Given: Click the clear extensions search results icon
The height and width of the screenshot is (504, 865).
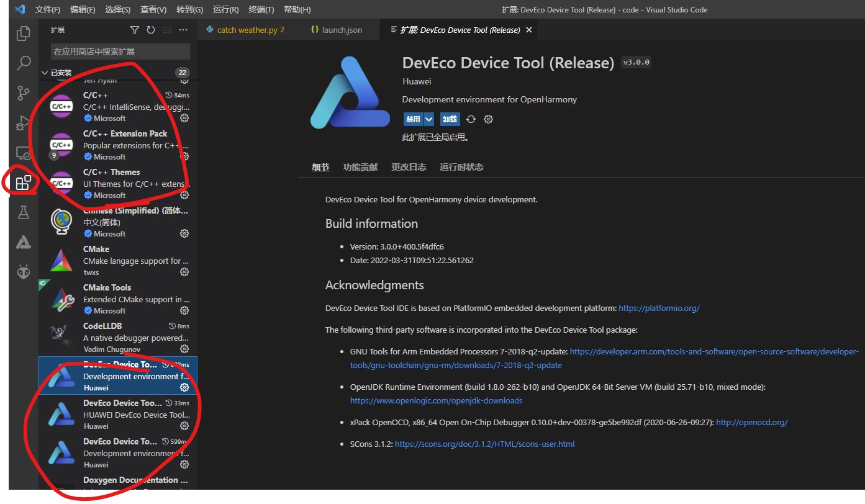Looking at the screenshot, I should click(166, 30).
